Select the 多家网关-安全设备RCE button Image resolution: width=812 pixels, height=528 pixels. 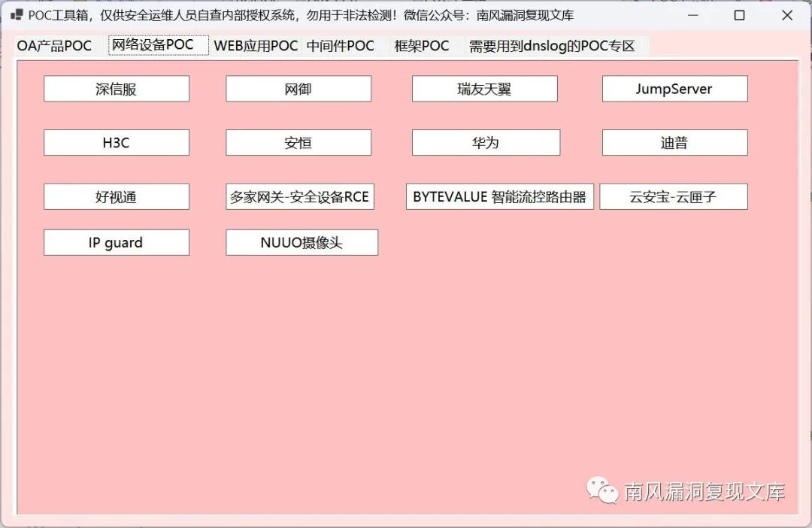coord(300,196)
